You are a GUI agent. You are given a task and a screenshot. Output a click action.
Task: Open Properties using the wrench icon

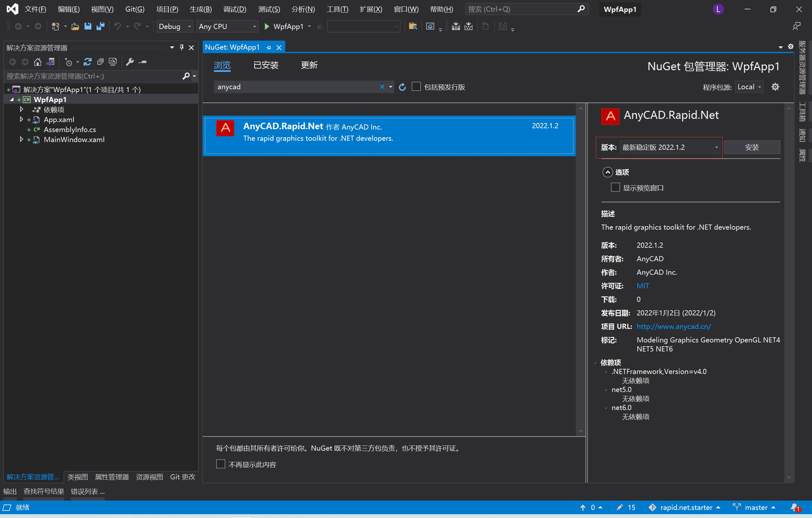coord(130,62)
